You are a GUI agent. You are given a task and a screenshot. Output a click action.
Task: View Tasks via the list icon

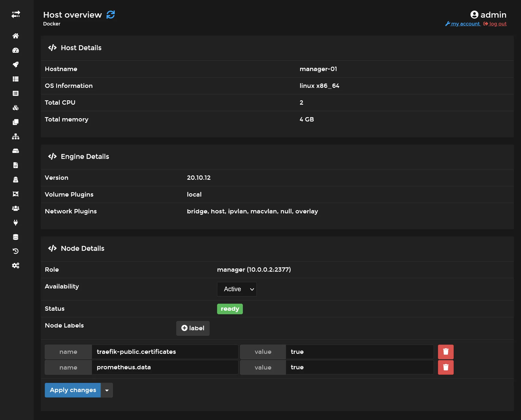tap(16, 93)
